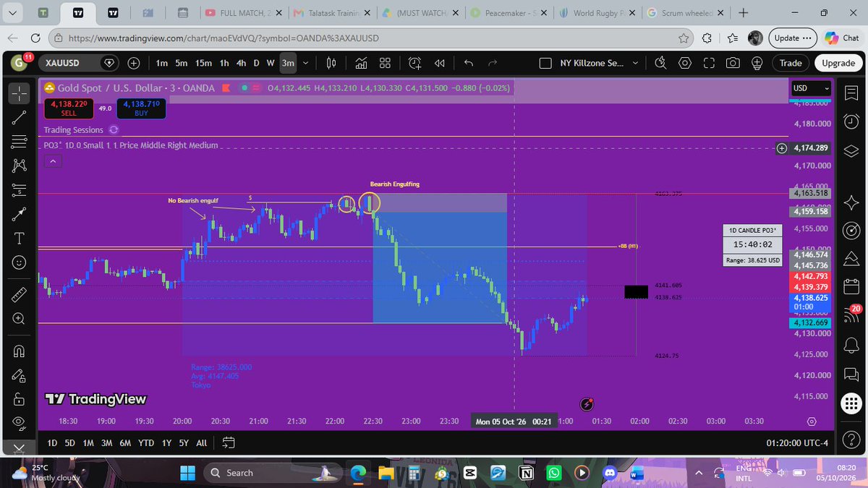Lock all drawing tools
Image resolution: width=868 pixels, height=488 pixels.
point(19,399)
